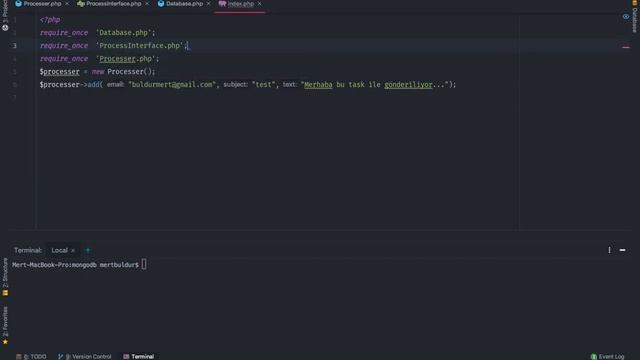The height and width of the screenshot is (360, 640).
Task: Open the Event Log
Action: click(607, 356)
